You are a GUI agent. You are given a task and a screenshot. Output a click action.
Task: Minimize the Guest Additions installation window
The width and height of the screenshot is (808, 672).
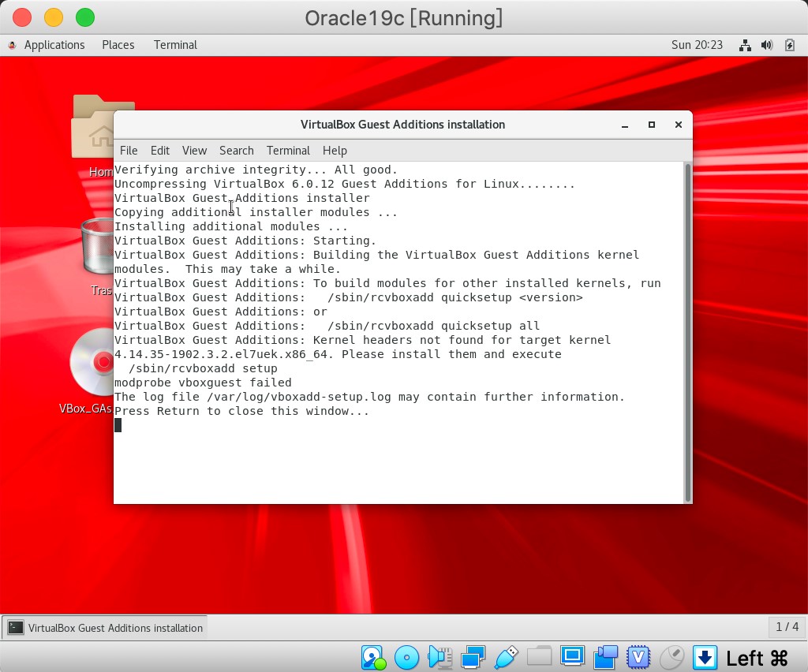[625, 125]
